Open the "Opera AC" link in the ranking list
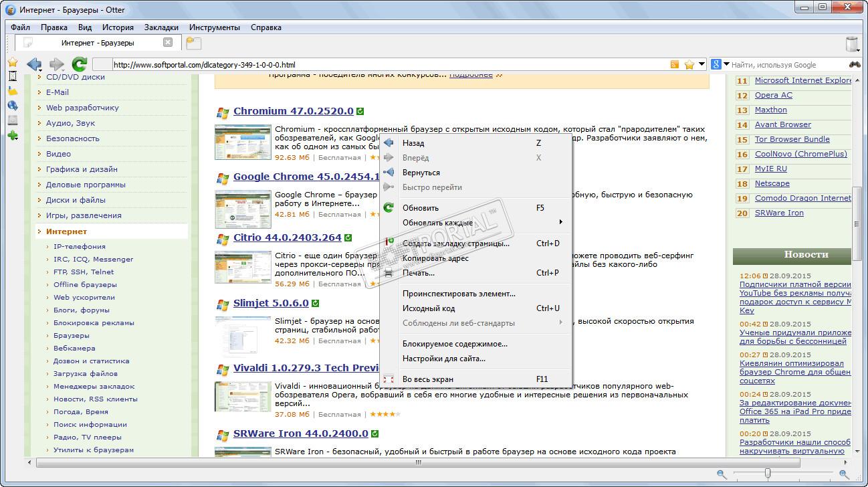This screenshot has width=868, height=487. (773, 95)
